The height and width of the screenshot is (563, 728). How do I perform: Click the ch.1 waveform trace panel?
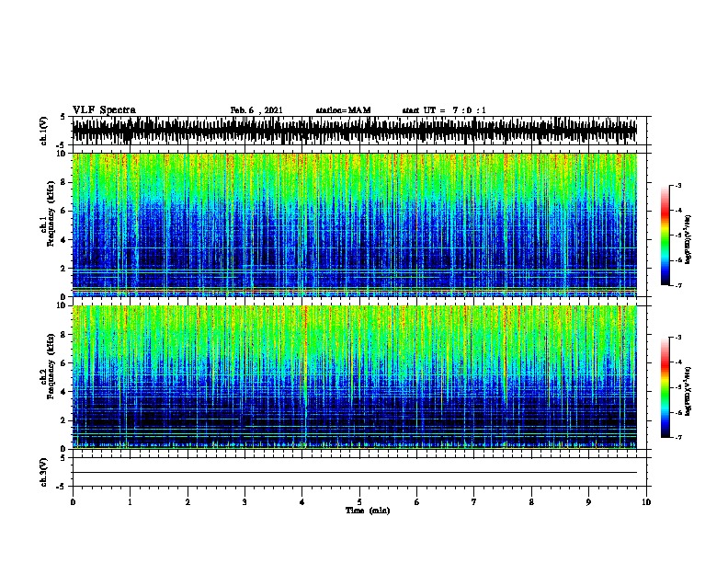point(358,131)
